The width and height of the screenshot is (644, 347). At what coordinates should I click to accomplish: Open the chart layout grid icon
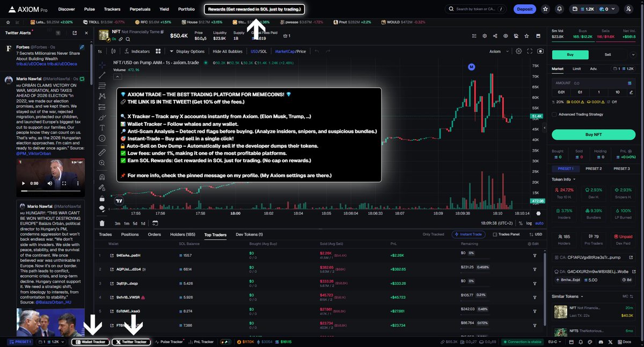(158, 52)
